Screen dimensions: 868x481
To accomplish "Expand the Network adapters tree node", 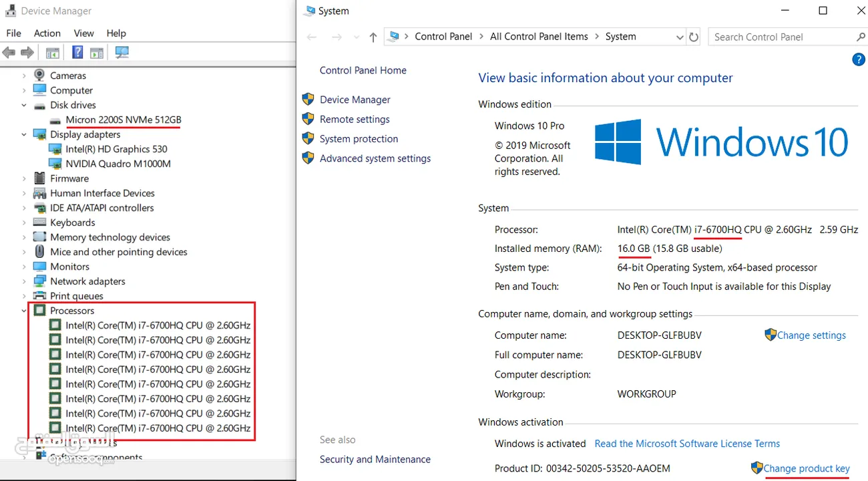I will (24, 281).
